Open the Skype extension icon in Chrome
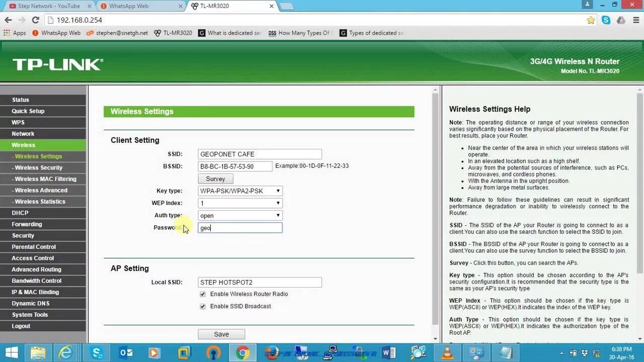Image resolution: width=644 pixels, height=362 pixels. (606, 20)
